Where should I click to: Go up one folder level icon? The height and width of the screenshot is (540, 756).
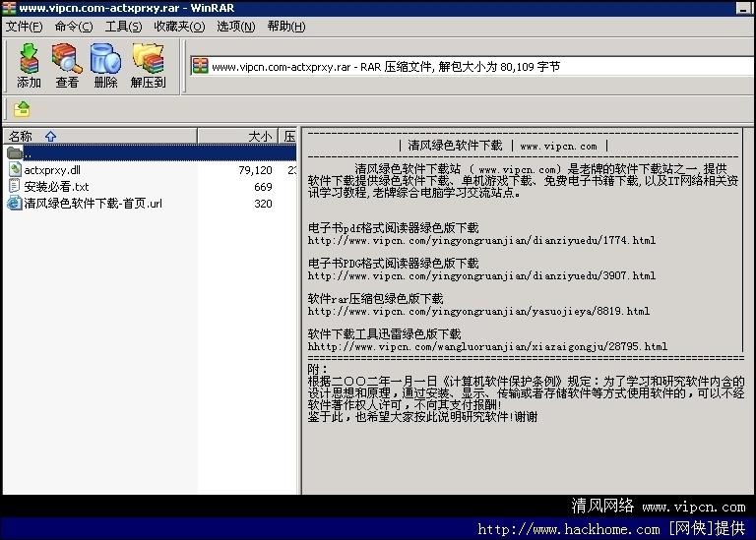click(x=22, y=109)
